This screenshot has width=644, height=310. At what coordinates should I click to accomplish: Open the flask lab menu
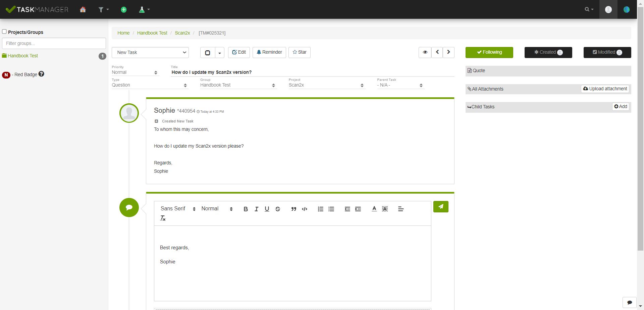144,9
